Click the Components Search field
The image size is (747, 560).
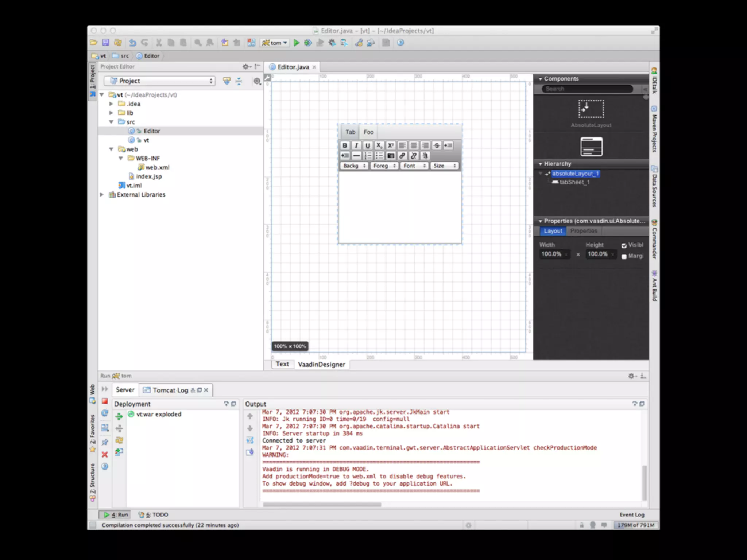587,89
